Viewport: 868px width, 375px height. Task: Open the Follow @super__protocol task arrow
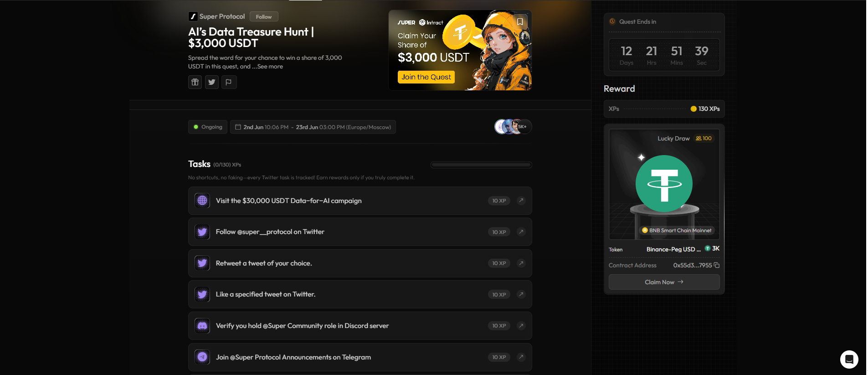521,232
